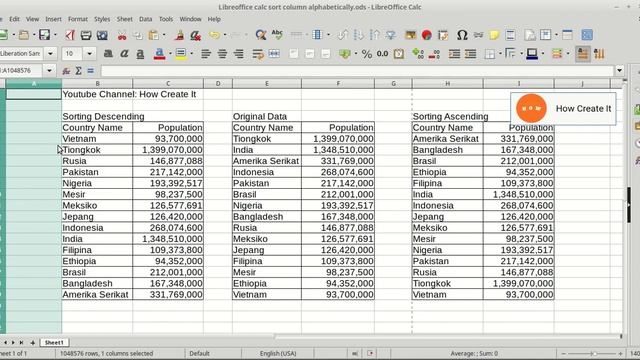640x360 pixels.
Task: Open headers and footers
Action: coord(510,35)
